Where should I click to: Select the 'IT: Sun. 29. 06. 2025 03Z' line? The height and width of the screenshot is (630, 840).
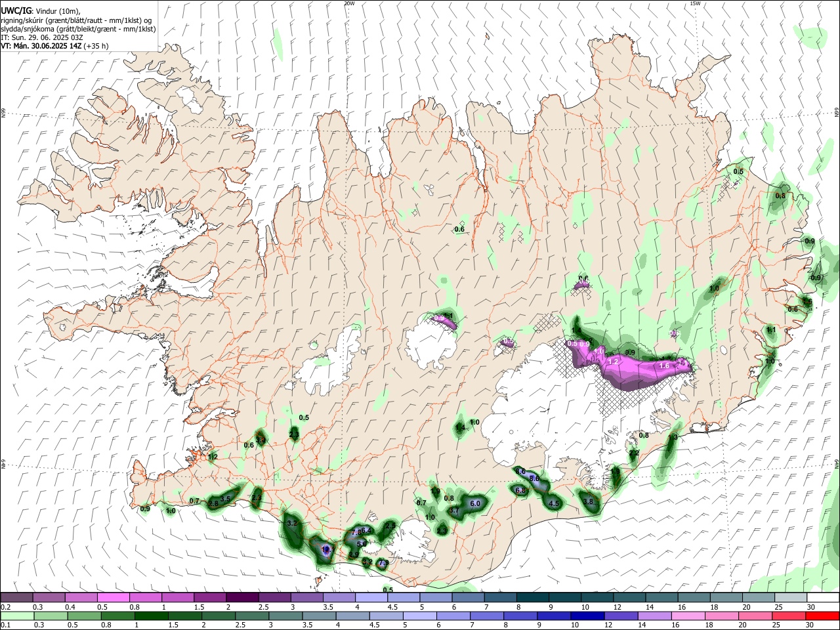click(41, 37)
